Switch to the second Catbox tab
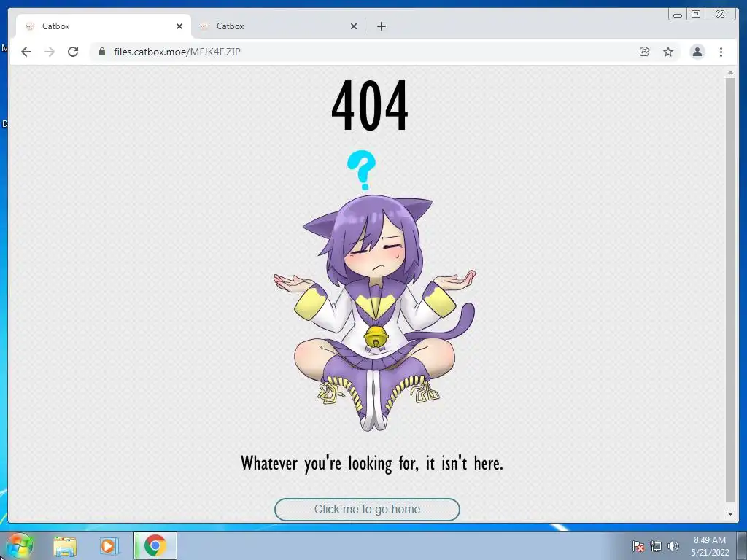Image resolution: width=747 pixels, height=560 pixels. pos(278,26)
